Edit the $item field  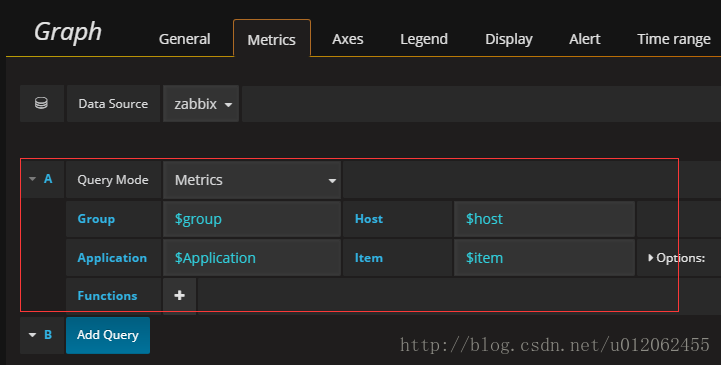[x=544, y=257]
